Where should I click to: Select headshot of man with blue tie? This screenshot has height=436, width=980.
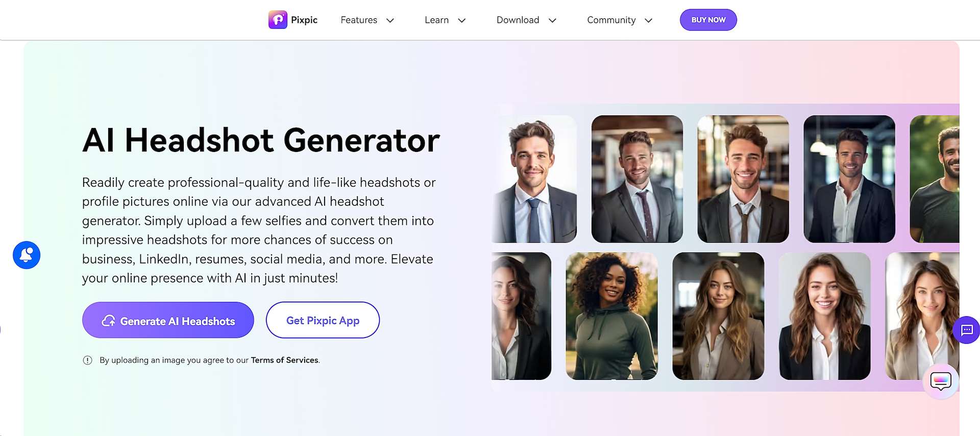(534, 179)
